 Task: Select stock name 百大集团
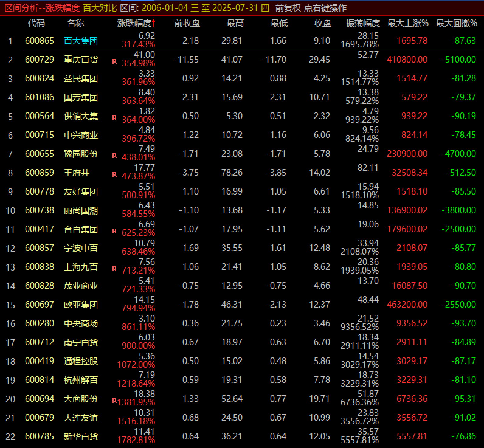click(x=81, y=41)
